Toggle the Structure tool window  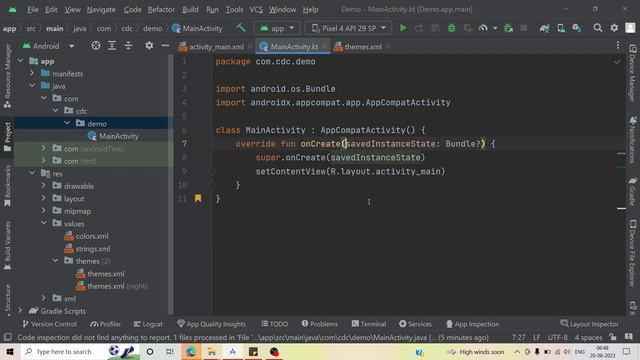pyautogui.click(x=7, y=300)
